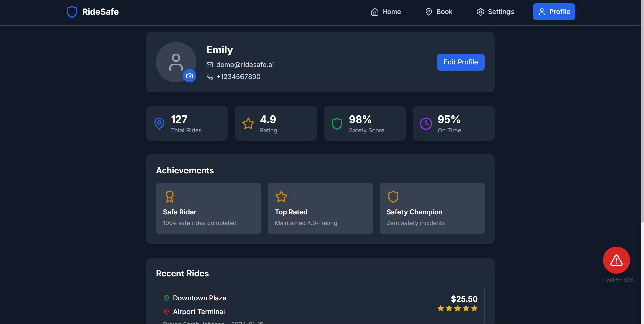Click the green pickup pin for Downtown Plaza

pos(166,298)
